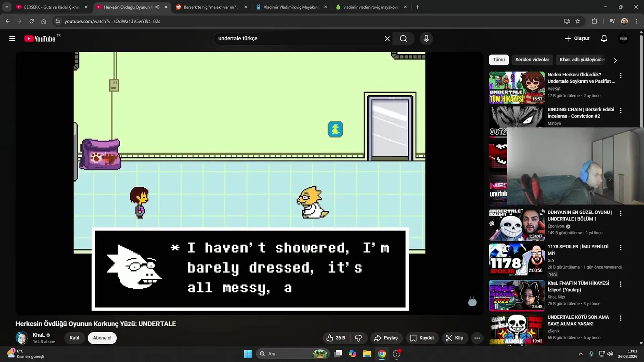Viewport: 644px width, 362px height.
Task: Open options for DÜNYANIN EN GÜZEL OYUNU video
Action: click(x=621, y=213)
